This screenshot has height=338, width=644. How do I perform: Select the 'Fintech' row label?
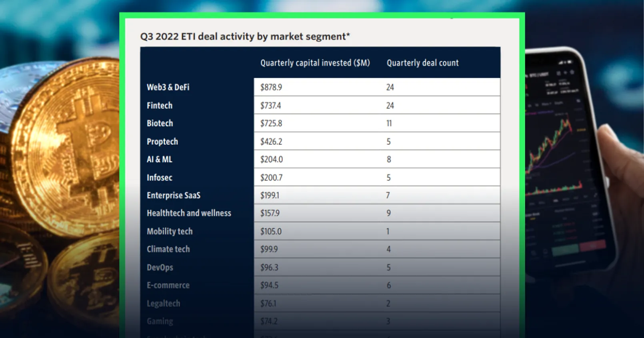tap(160, 106)
